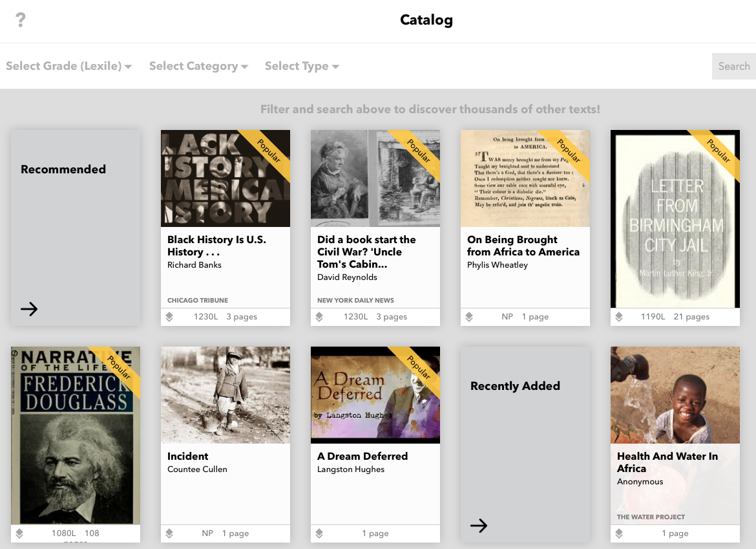Screen dimensions: 756x549
Task: Click the arrow in the Recently Added card
Action: (479, 526)
